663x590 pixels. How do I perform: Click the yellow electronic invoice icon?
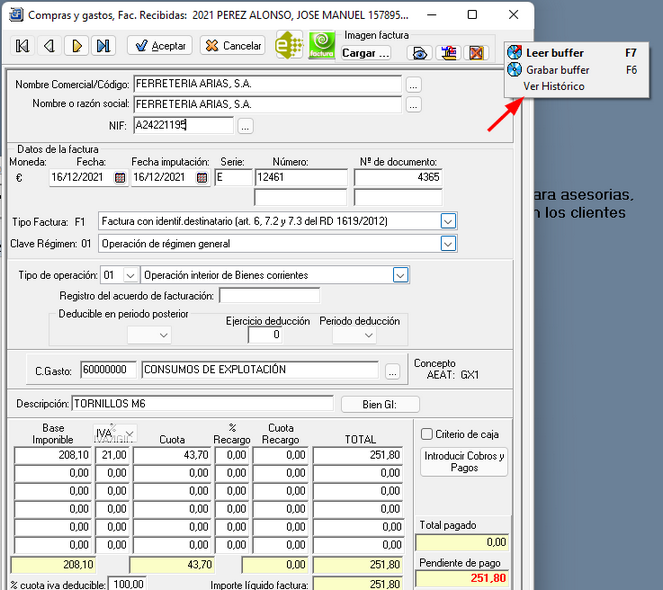(289, 45)
